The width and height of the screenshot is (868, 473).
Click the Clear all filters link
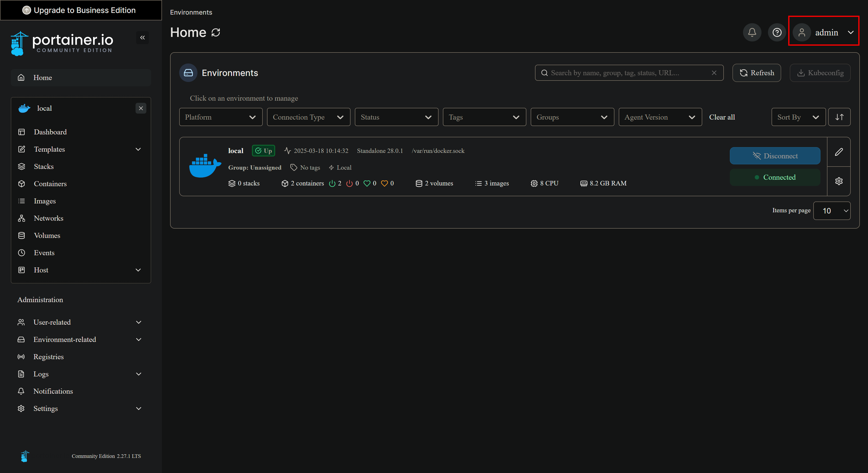pyautogui.click(x=722, y=117)
